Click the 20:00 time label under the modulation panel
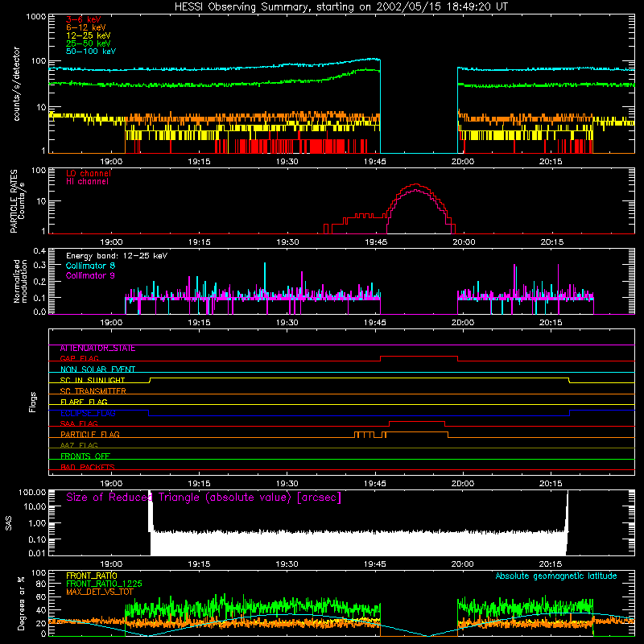 tap(463, 323)
